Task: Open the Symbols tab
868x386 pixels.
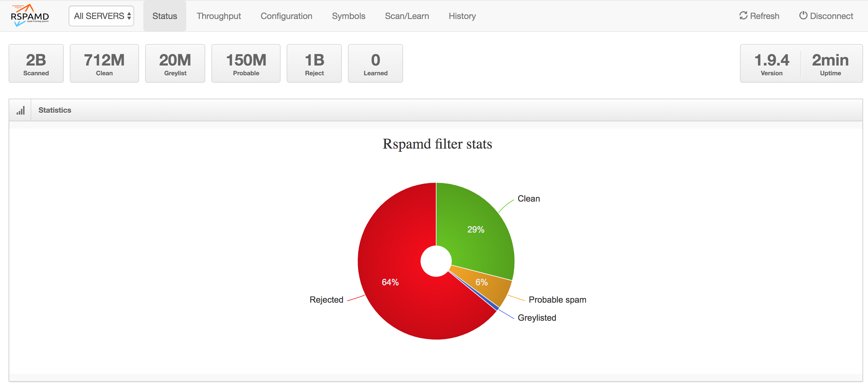Action: 349,16
